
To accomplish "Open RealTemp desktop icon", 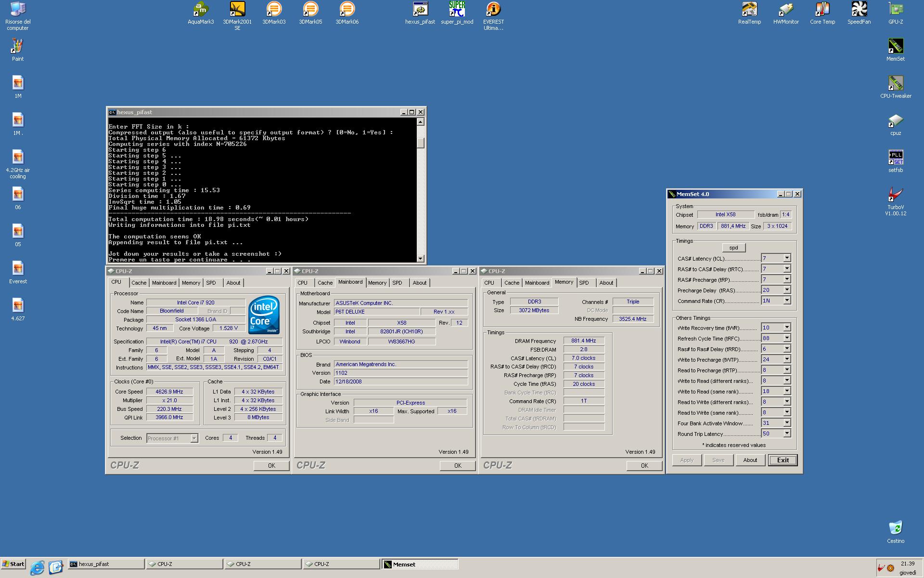I will 749,13.
